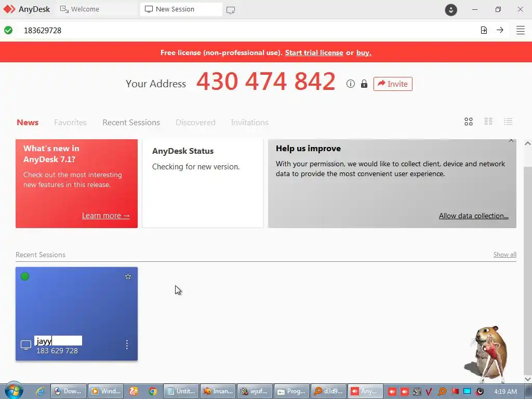The width and height of the screenshot is (532, 399).
Task: Click the file transfer icon beside address bar
Action: (484, 30)
